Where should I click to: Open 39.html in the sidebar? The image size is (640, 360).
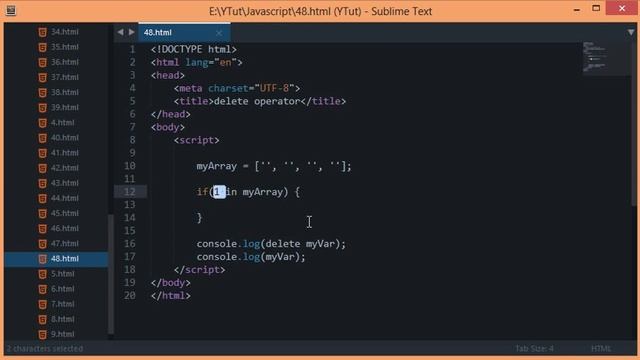pos(64,107)
